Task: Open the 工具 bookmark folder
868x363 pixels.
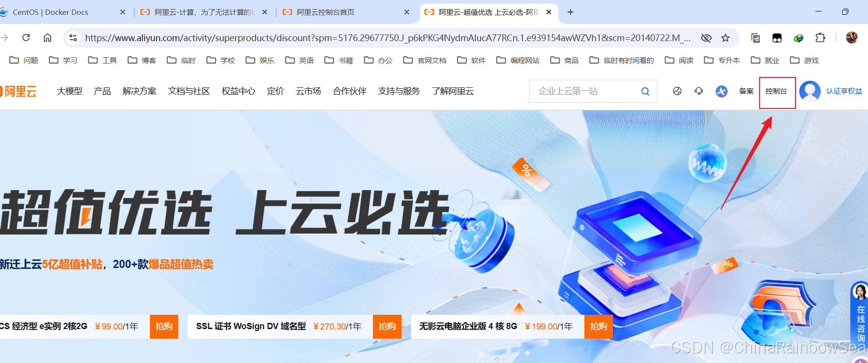Action: coord(103,60)
